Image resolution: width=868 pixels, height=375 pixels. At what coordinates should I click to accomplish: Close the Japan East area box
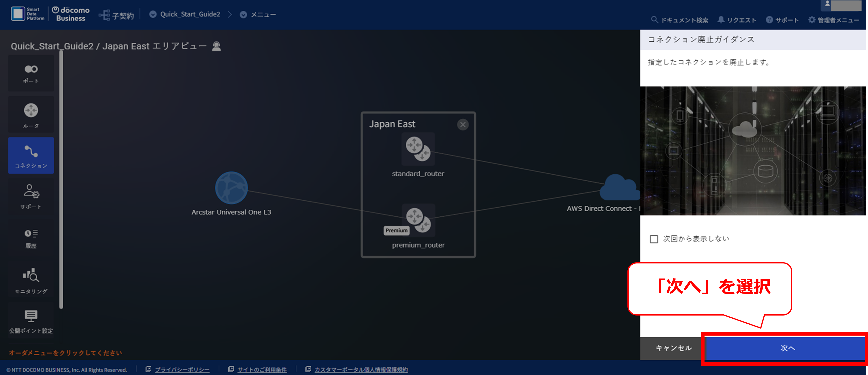(x=463, y=124)
